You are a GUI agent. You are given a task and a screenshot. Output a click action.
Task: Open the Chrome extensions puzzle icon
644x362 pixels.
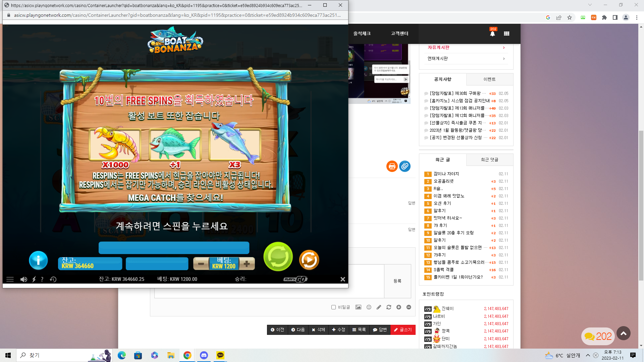604,18
